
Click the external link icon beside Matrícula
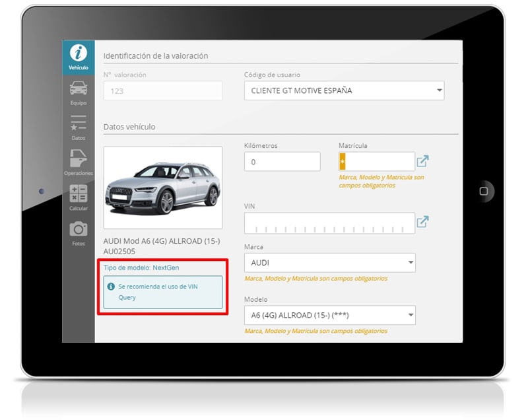tap(422, 161)
